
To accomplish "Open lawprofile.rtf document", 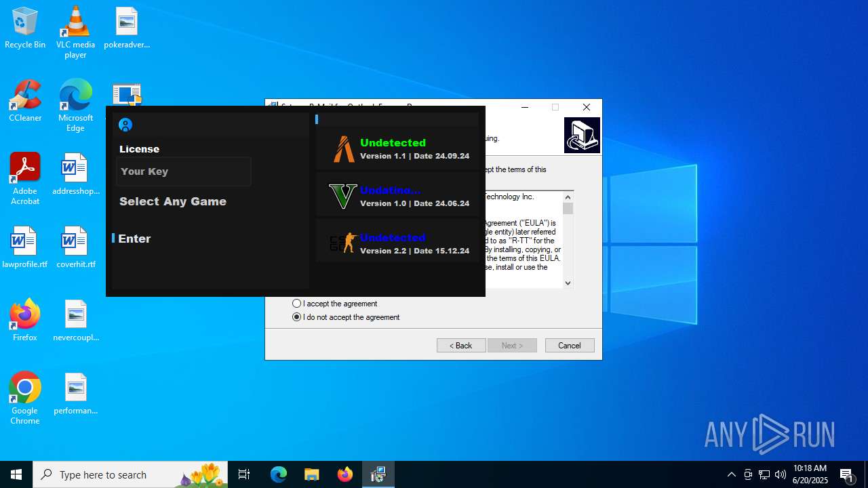I will [x=25, y=248].
